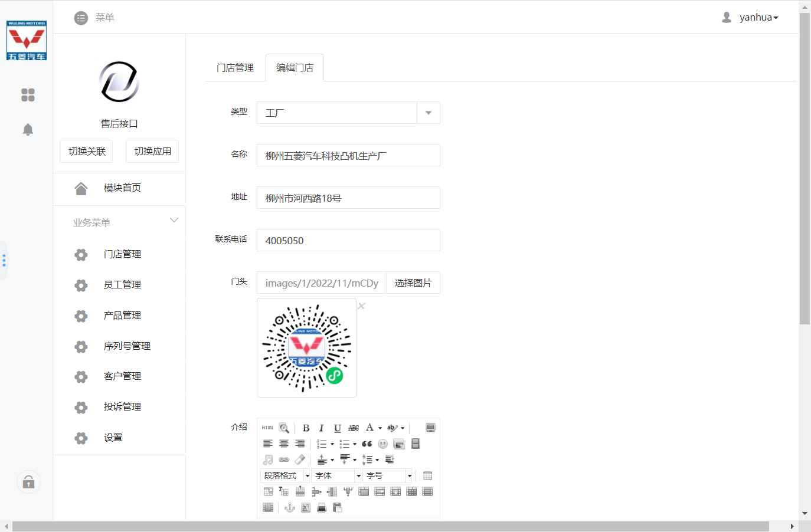
Task: Toggle the 菜单 menu icon
Action: click(x=81, y=18)
